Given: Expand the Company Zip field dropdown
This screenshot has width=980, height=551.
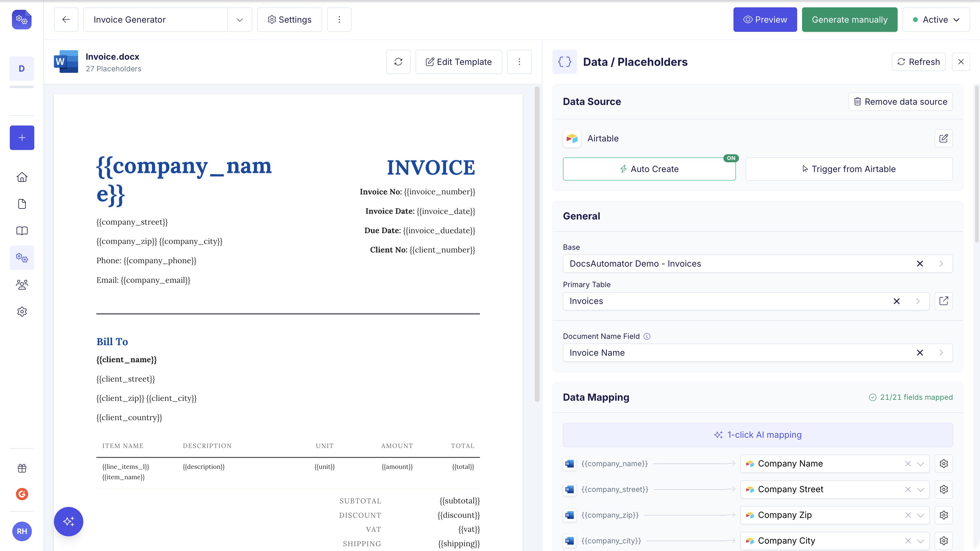Looking at the screenshot, I should 920,515.
